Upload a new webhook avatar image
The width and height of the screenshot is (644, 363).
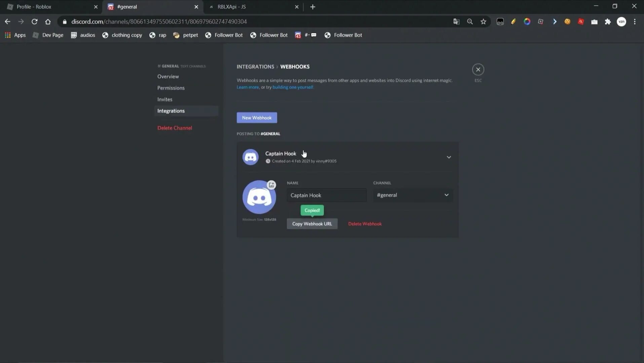point(271,185)
